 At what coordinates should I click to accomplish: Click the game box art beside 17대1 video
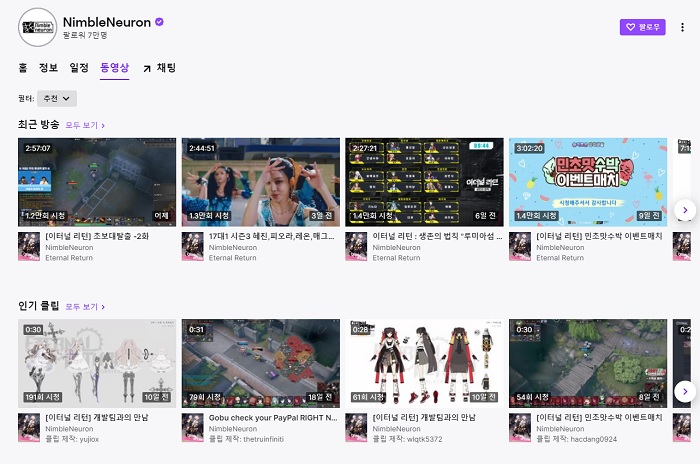(x=193, y=247)
